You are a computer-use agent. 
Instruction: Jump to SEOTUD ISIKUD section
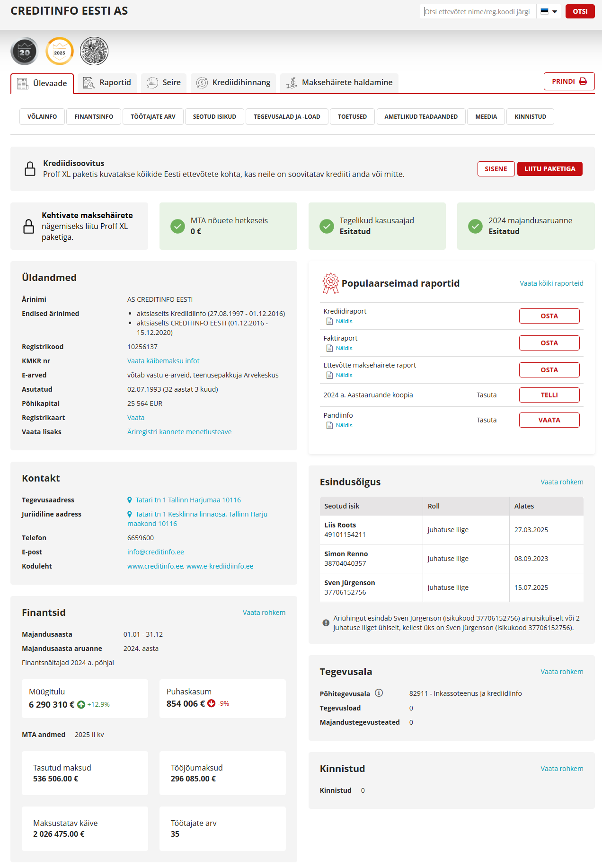pyautogui.click(x=214, y=116)
